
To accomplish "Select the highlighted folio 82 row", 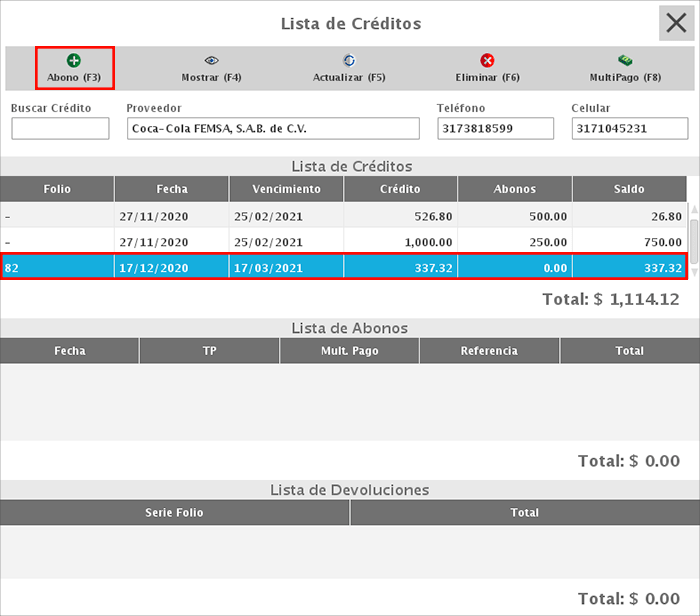I will tap(344, 268).
